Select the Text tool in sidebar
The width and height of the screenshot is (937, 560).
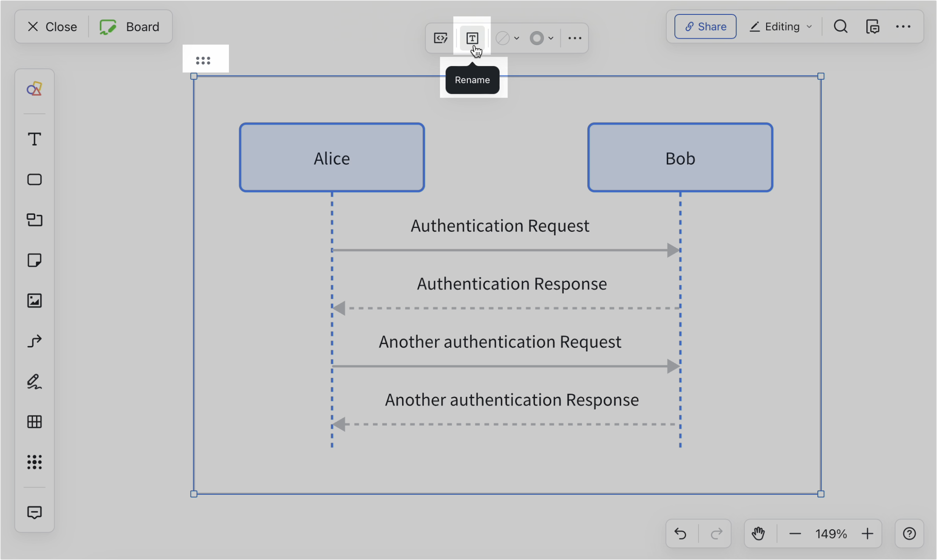coord(34,139)
